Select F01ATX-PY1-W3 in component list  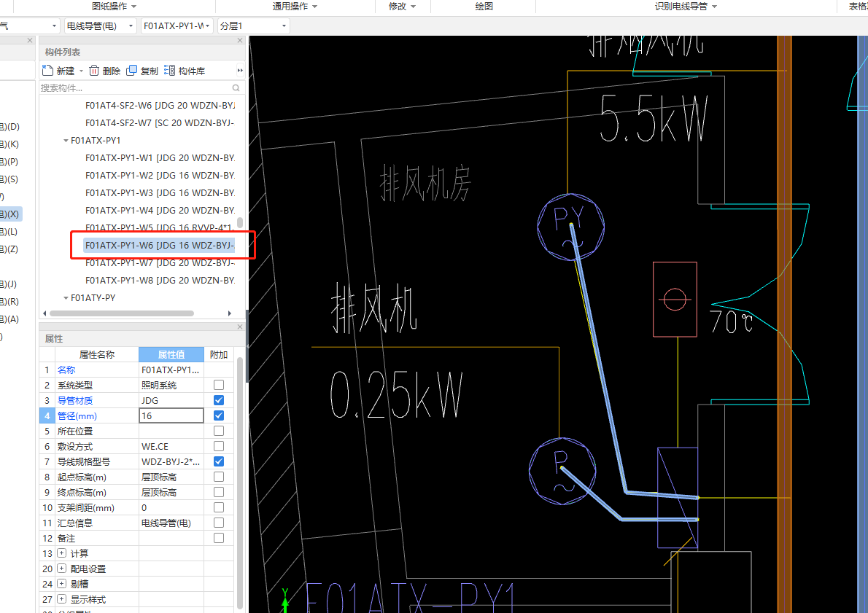(x=160, y=192)
